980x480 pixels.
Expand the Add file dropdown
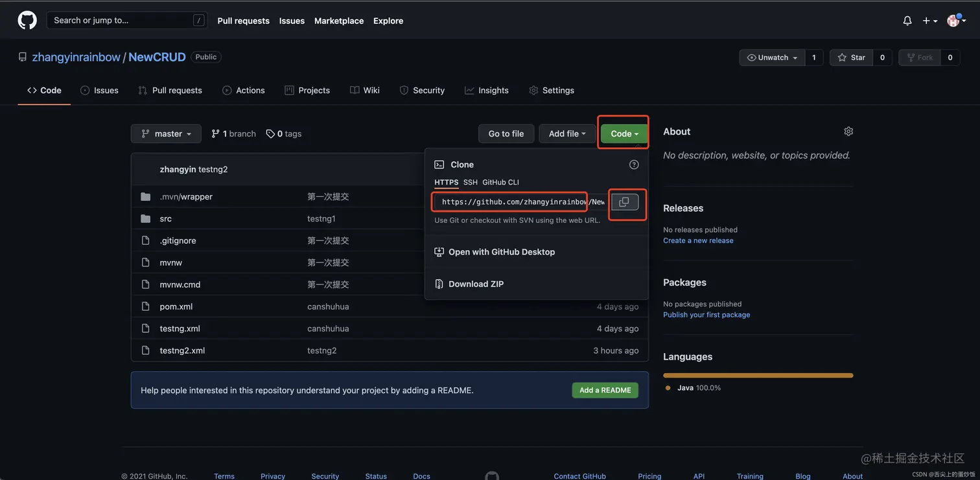pyautogui.click(x=567, y=133)
